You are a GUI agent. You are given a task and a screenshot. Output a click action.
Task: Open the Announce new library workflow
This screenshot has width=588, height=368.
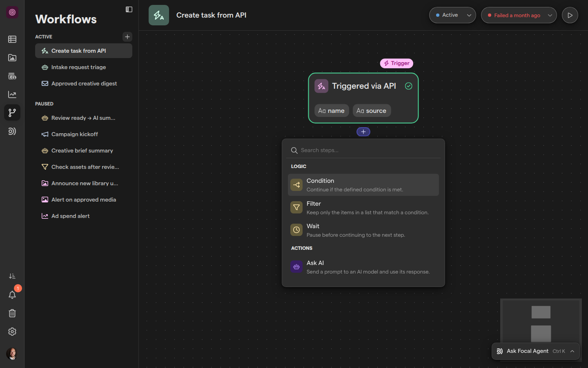tap(84, 183)
